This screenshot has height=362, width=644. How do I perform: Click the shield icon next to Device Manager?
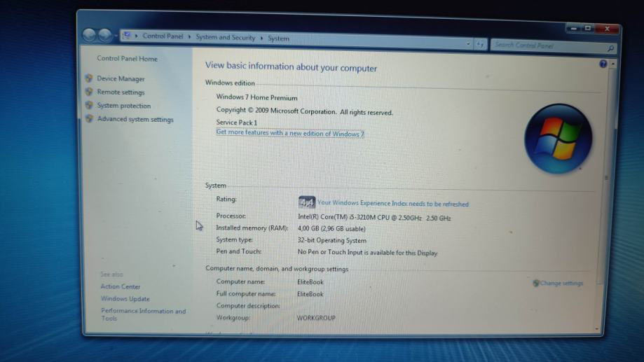coord(89,78)
